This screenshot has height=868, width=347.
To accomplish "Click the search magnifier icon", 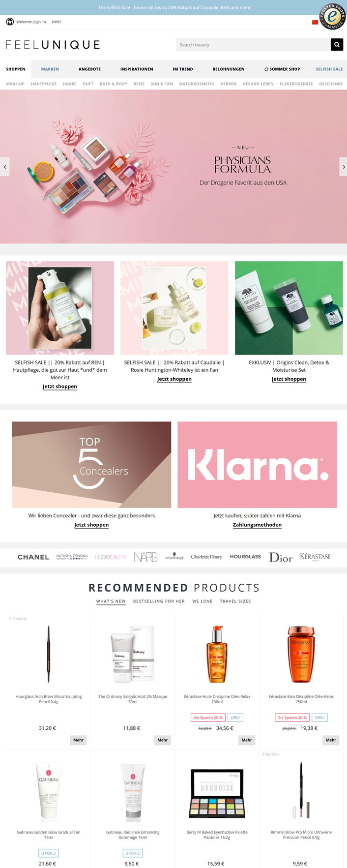I will pyautogui.click(x=337, y=45).
